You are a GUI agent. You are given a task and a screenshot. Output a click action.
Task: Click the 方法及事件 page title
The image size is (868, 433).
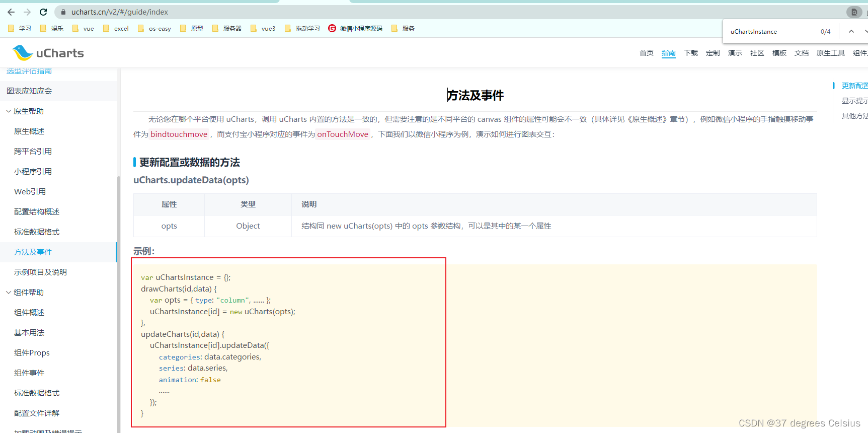[x=476, y=95]
